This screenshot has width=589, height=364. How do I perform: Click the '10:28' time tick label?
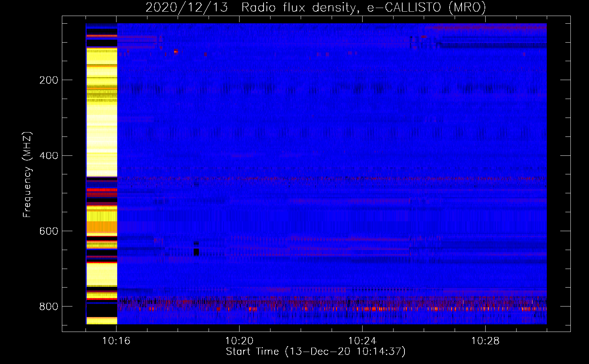click(x=485, y=341)
